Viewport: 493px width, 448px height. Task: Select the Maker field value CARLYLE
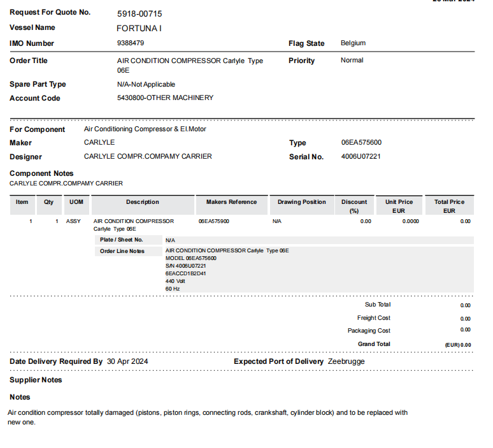[x=99, y=143]
